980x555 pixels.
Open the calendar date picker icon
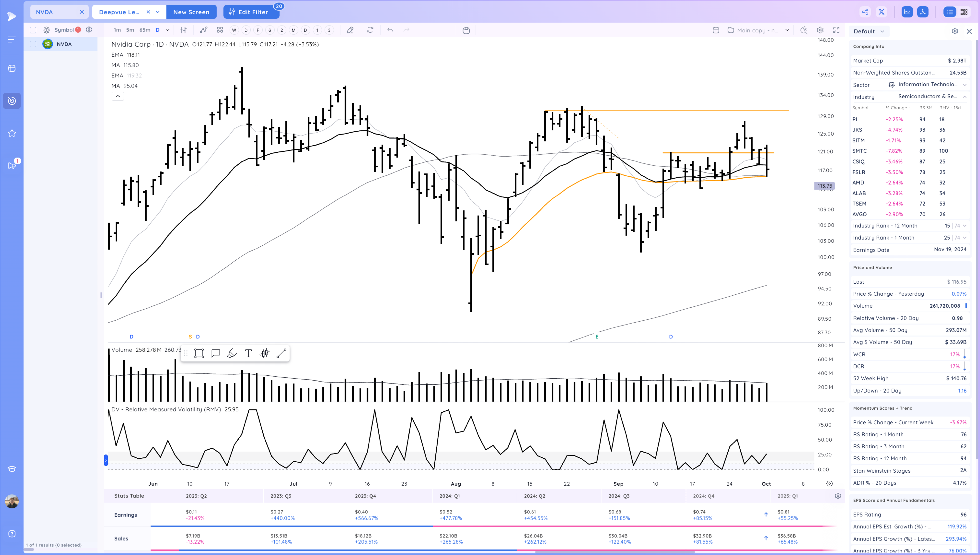[x=466, y=30]
